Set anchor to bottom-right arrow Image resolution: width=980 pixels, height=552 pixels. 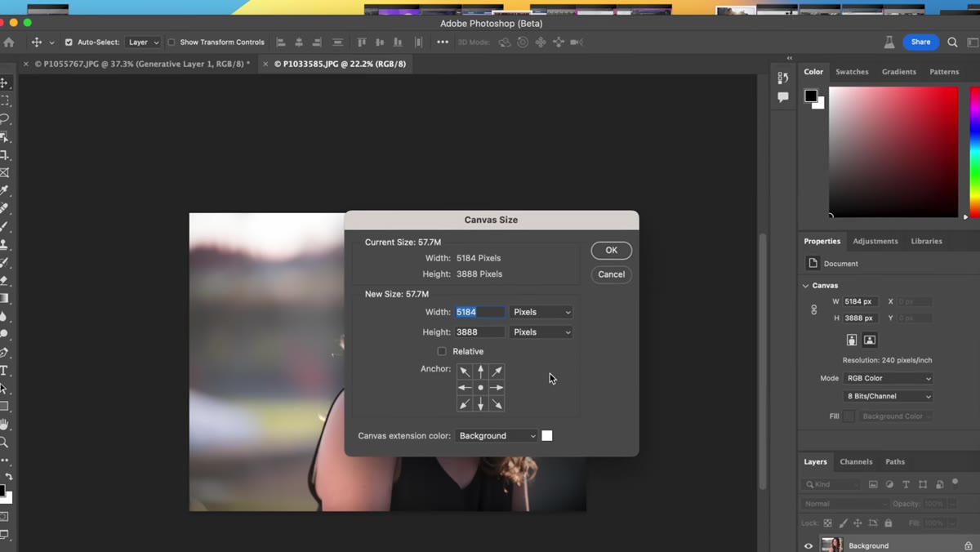497,404
